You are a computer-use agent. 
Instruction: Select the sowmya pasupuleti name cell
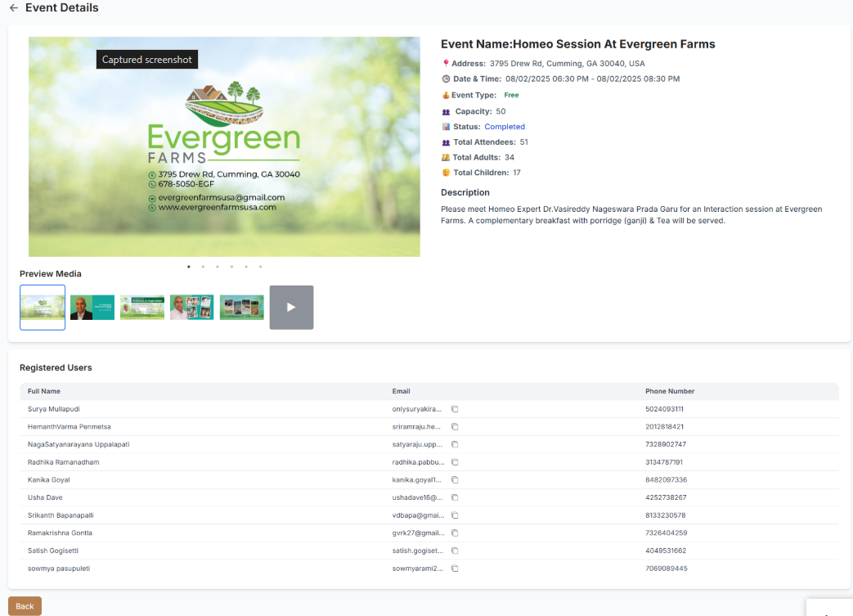59,569
